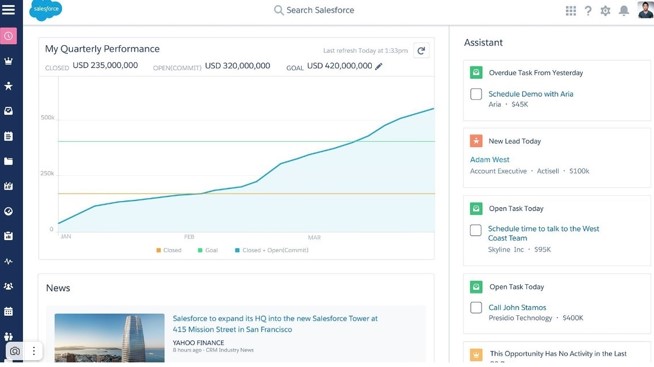Open the Setup gear icon
This screenshot has height=367, width=654.
(x=605, y=10)
